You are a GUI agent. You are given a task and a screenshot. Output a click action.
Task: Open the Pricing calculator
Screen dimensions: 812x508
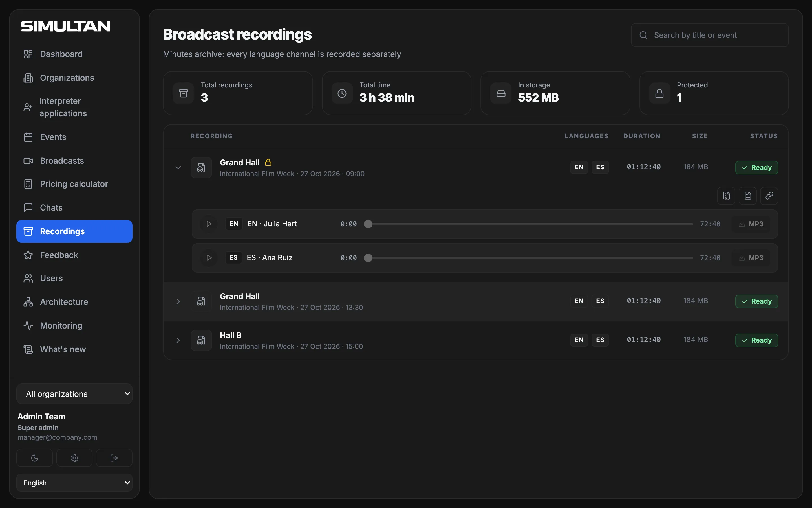pyautogui.click(x=74, y=184)
